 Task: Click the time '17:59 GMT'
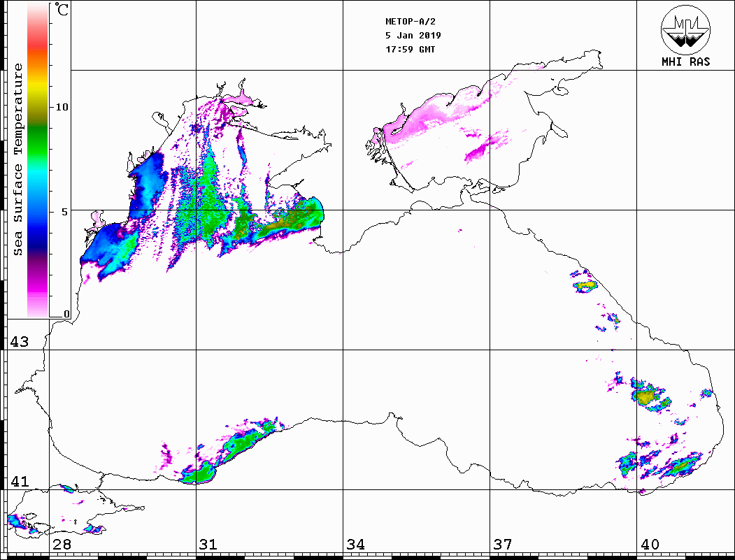point(410,49)
